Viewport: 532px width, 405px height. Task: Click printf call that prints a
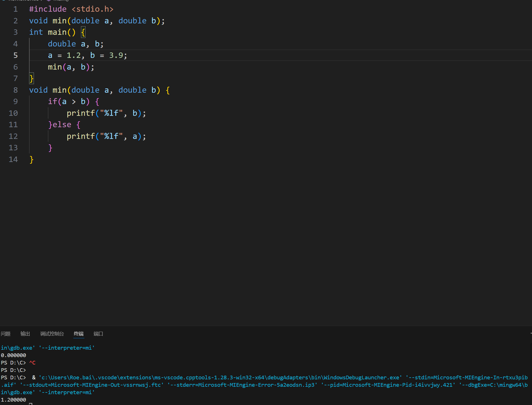click(x=106, y=136)
